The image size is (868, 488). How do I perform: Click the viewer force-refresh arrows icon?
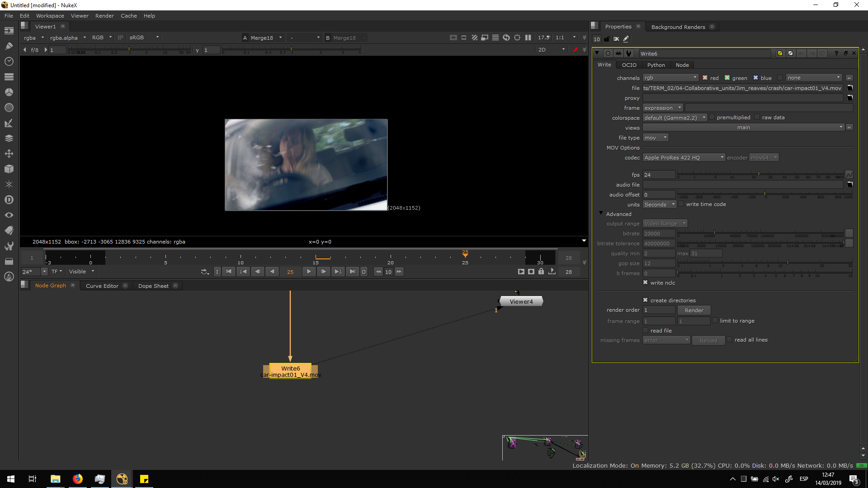[x=506, y=38]
